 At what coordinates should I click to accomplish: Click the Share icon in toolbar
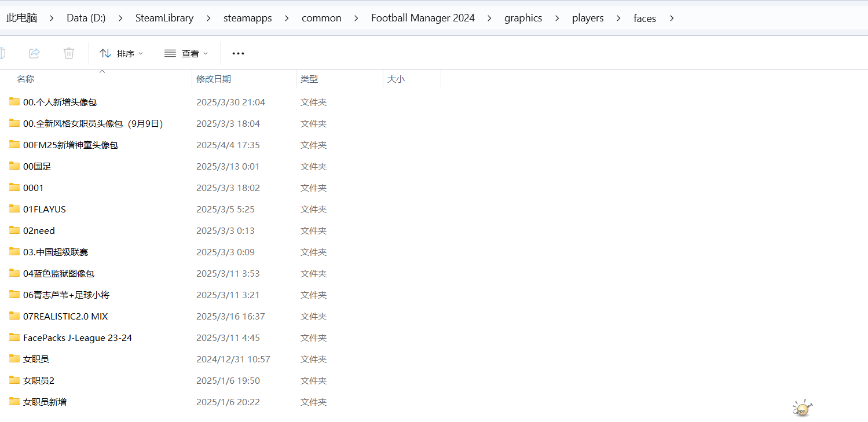[x=34, y=53]
